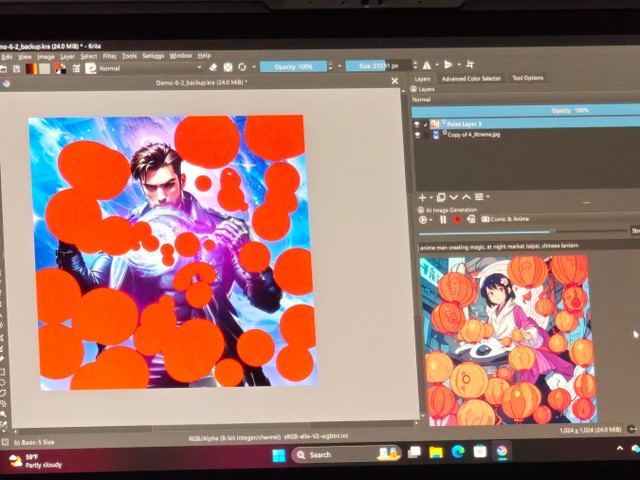Expand the add layer type dropdown arrow

pyautogui.click(x=431, y=198)
